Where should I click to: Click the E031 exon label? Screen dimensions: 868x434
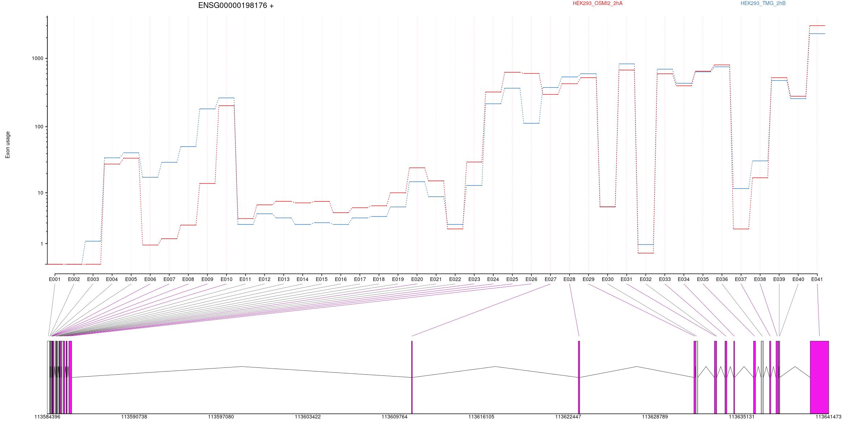(626, 279)
